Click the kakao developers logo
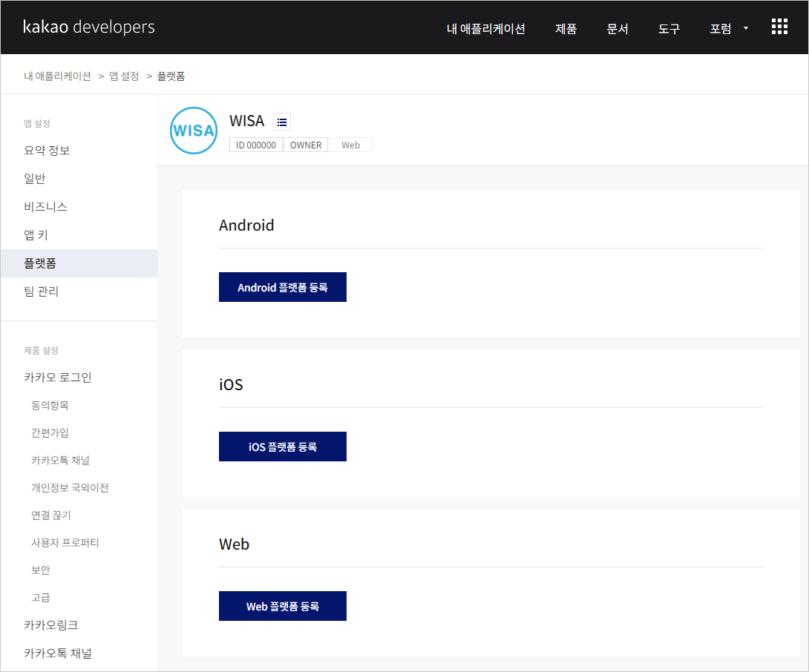The width and height of the screenshot is (809, 672). tap(89, 27)
